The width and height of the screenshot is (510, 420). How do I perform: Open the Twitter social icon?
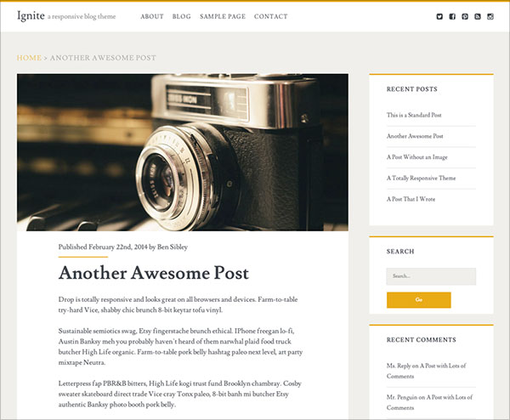coord(439,17)
